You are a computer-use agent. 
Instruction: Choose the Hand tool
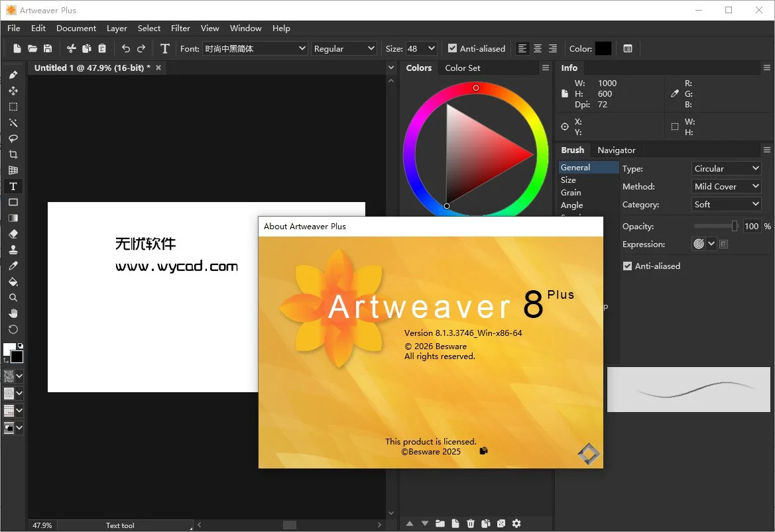pyautogui.click(x=13, y=313)
